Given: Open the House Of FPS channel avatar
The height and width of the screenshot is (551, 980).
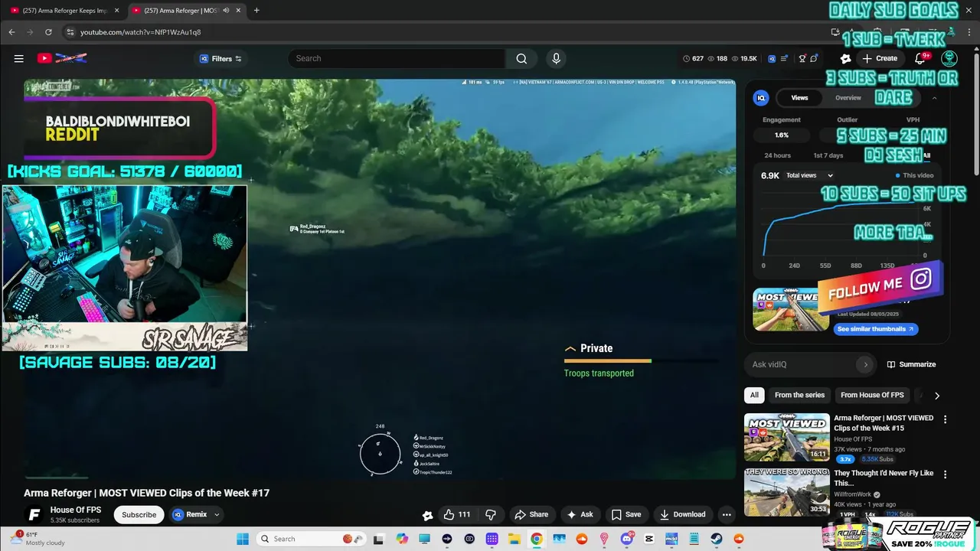Looking at the screenshot, I should (x=34, y=515).
